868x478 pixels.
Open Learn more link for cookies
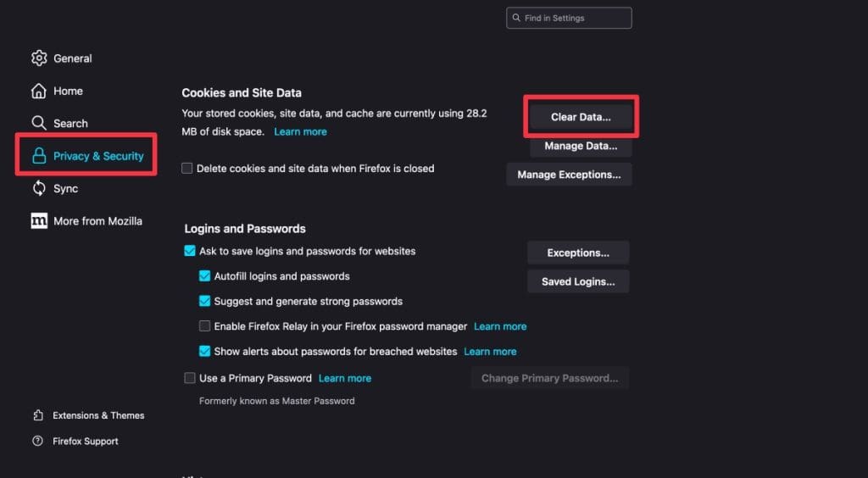[300, 132]
